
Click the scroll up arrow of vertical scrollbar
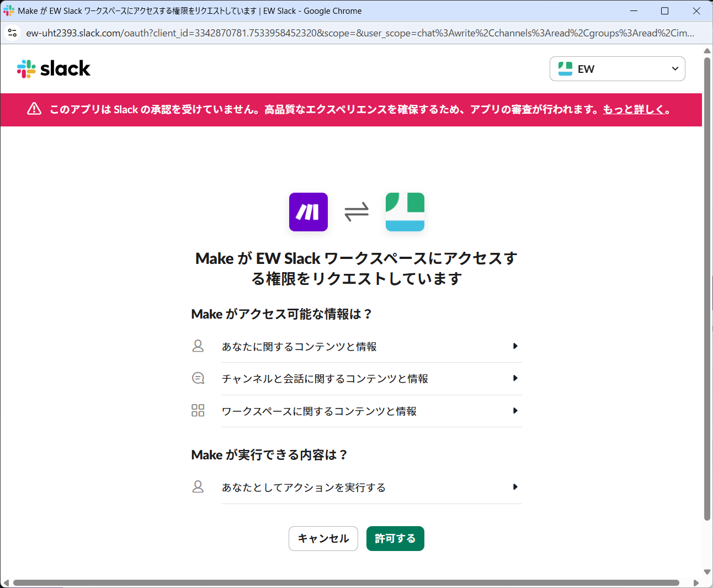coord(707,51)
